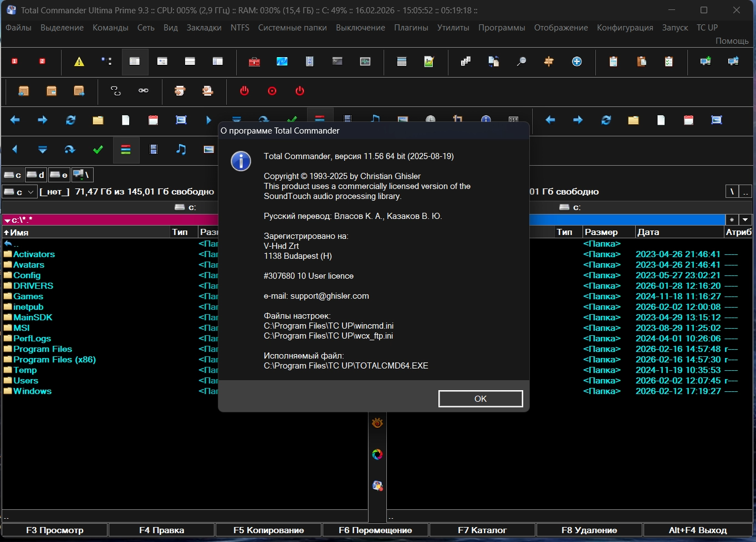Click the blue circle plus icon
756x542 pixels.
[577, 62]
